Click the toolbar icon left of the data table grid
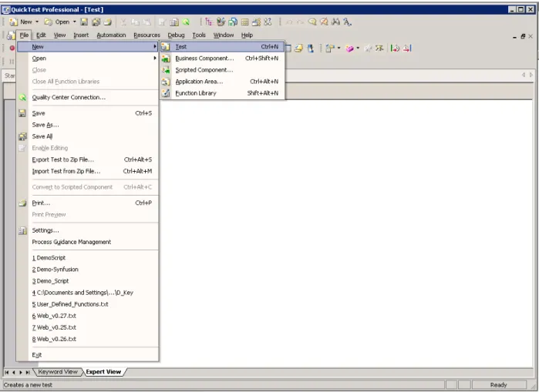Viewport: 539px width, 392px height. click(233, 22)
